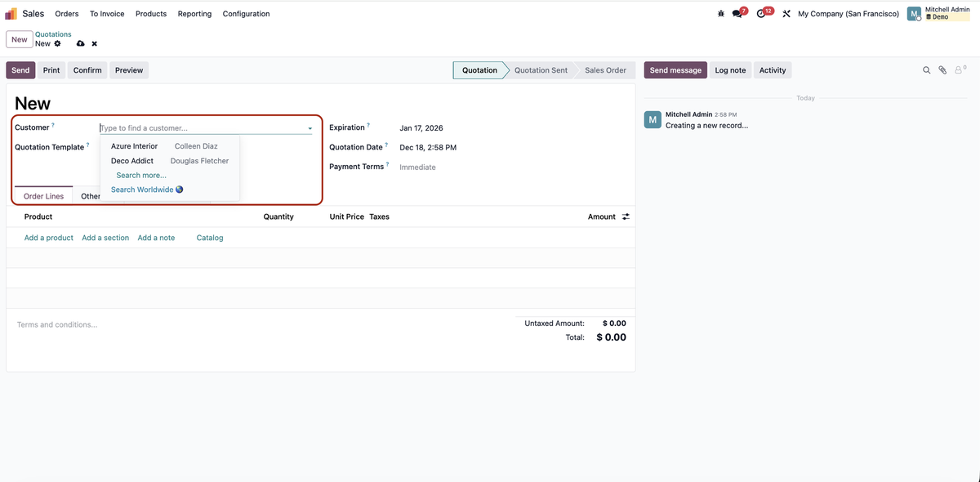Search messages with the magnifier icon

(x=926, y=69)
